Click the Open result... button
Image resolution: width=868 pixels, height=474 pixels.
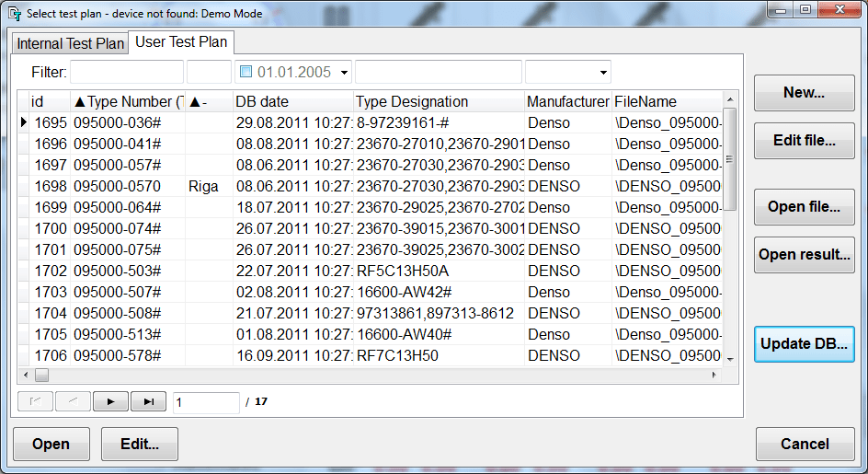pyautogui.click(x=804, y=255)
